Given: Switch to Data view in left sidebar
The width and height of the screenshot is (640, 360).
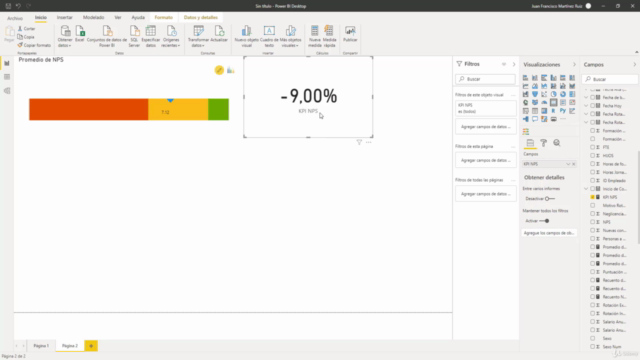Looking at the screenshot, I should 7,77.
